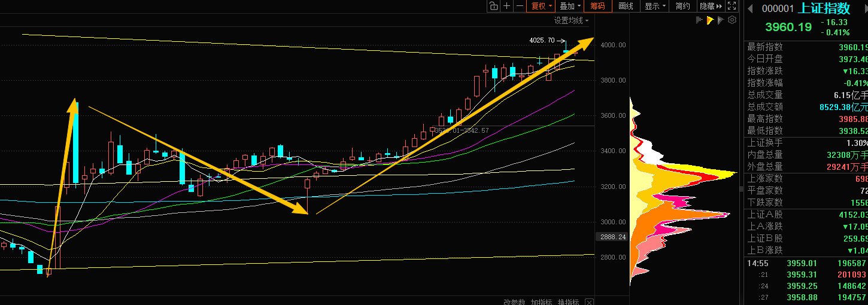This screenshot has width=868, height=305.
Task: Click 换指标 to change indicator
Action: pyautogui.click(x=568, y=302)
